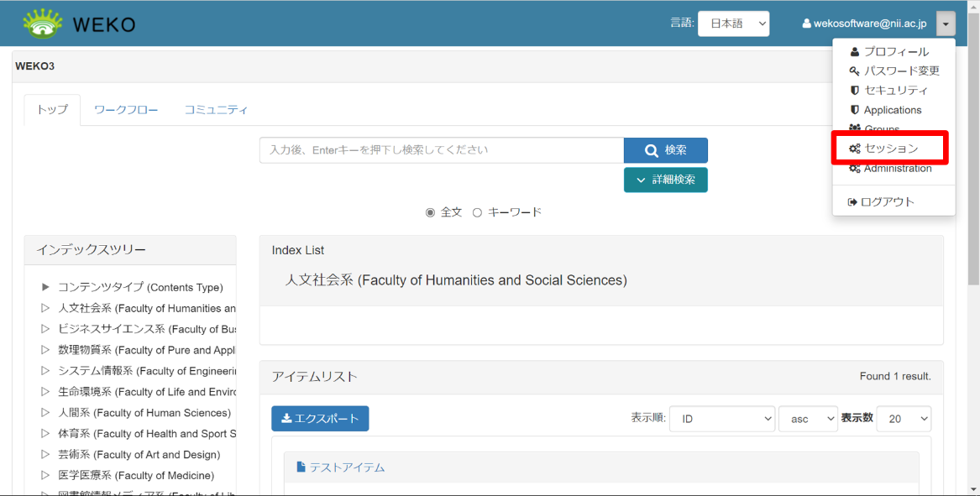Click the user account icon beside the email address
Image resolution: width=980 pixels, height=496 pixels.
pos(806,23)
